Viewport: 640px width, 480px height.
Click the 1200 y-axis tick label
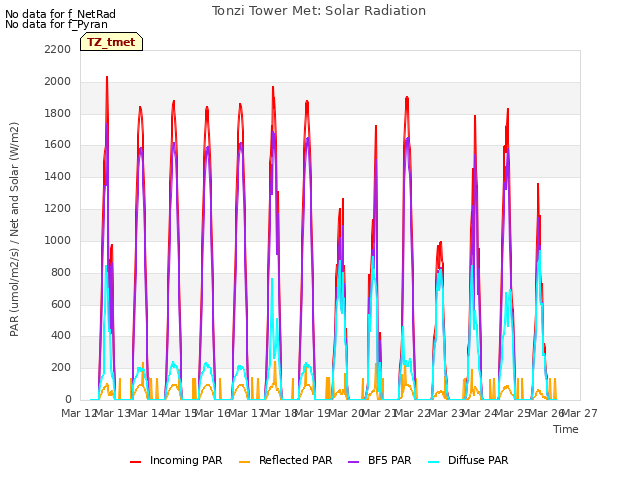point(58,209)
